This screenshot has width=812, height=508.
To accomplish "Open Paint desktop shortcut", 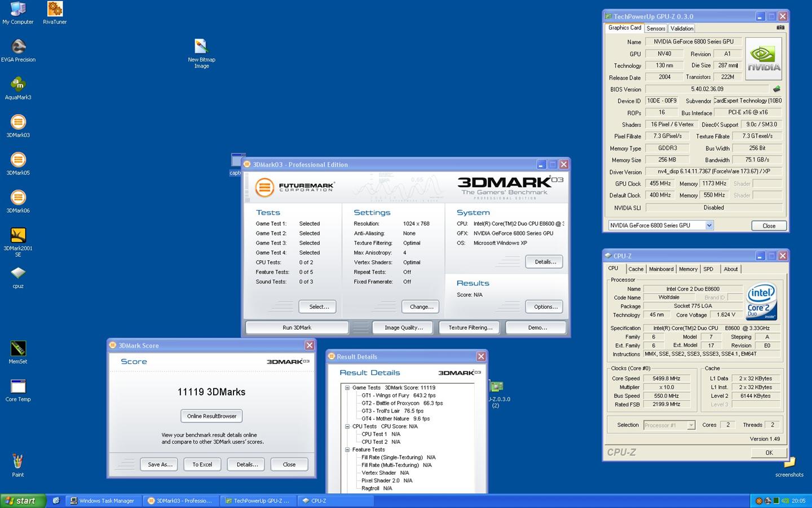I will coord(18,466).
